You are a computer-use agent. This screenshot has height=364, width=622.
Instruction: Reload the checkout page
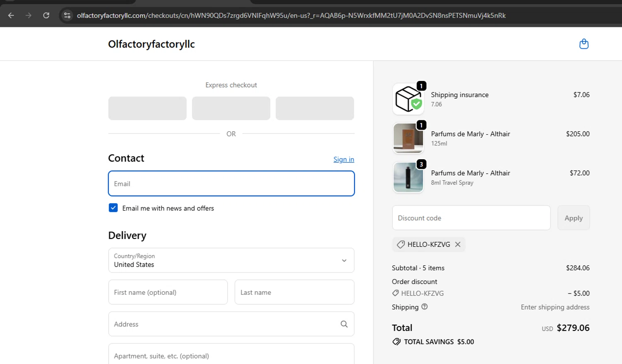(x=46, y=15)
